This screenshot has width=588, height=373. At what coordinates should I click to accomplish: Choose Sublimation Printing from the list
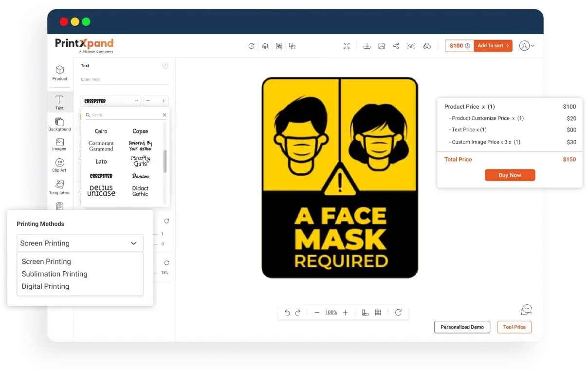(x=55, y=274)
